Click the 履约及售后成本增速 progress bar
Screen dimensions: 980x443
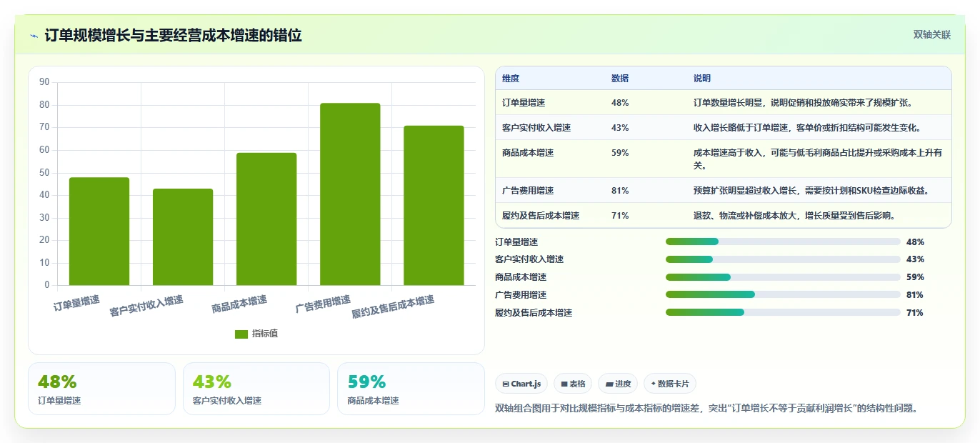coord(783,312)
